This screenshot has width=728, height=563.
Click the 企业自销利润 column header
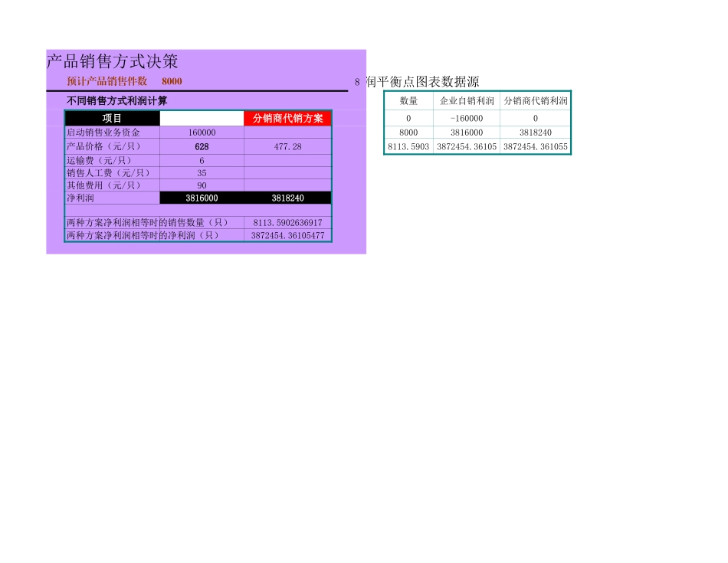pos(466,100)
